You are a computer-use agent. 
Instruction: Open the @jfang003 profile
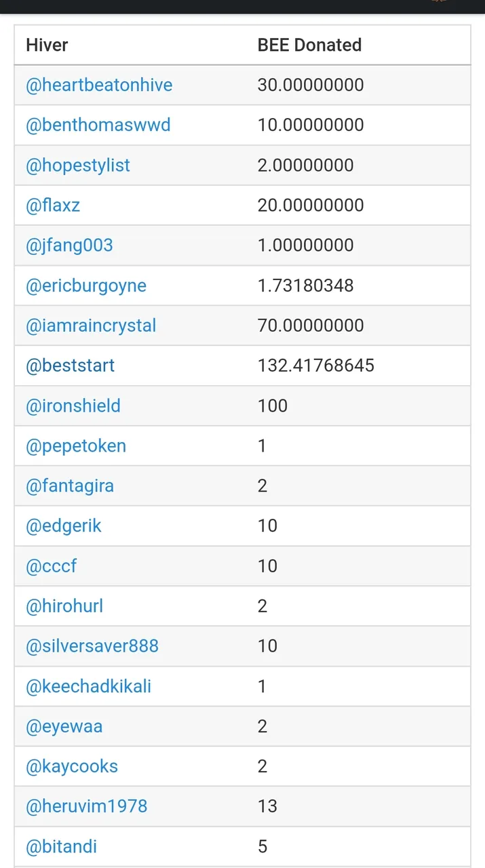tap(69, 245)
